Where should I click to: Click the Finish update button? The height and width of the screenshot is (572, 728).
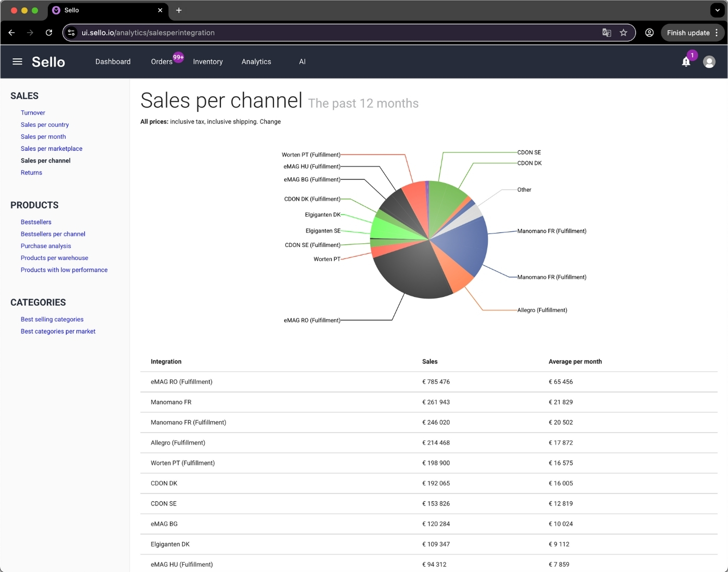point(687,32)
